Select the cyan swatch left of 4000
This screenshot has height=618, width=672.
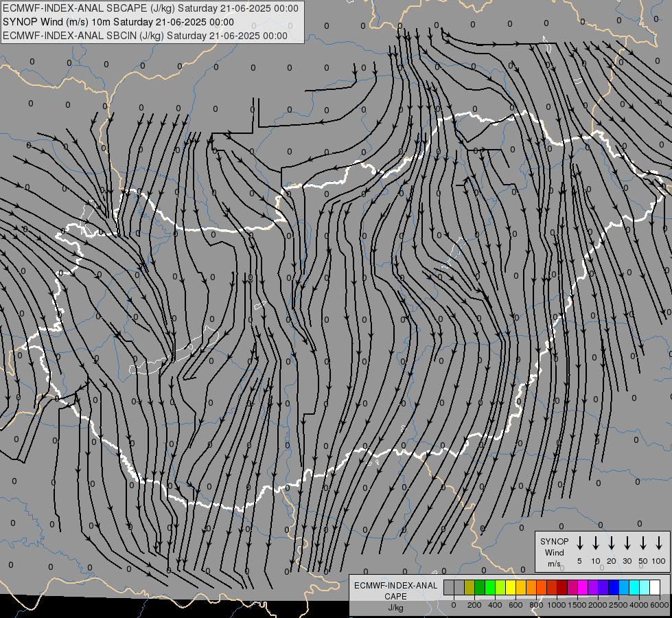634,587
